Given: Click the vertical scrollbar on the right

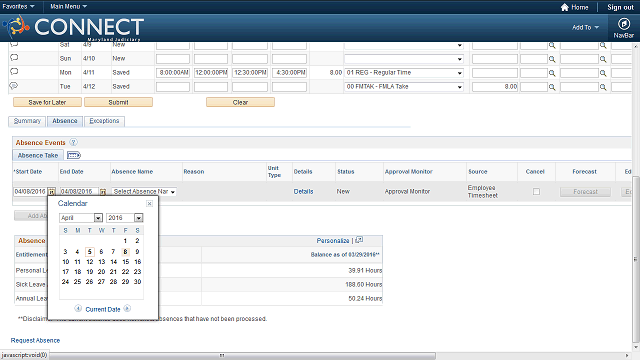Looking at the screenshot, I should tap(636, 259).
